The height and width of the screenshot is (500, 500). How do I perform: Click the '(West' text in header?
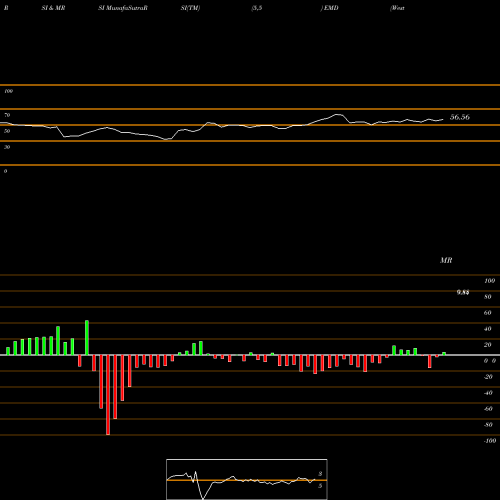click(397, 8)
